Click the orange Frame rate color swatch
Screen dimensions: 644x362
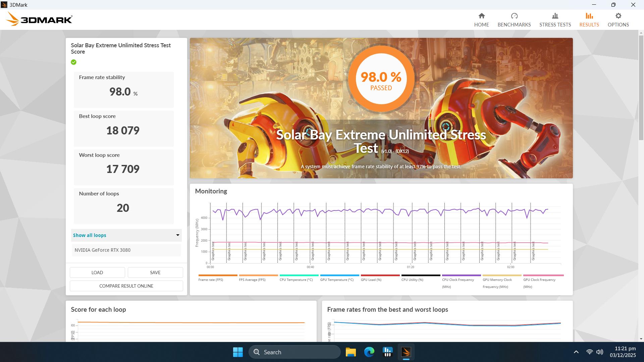click(217, 275)
